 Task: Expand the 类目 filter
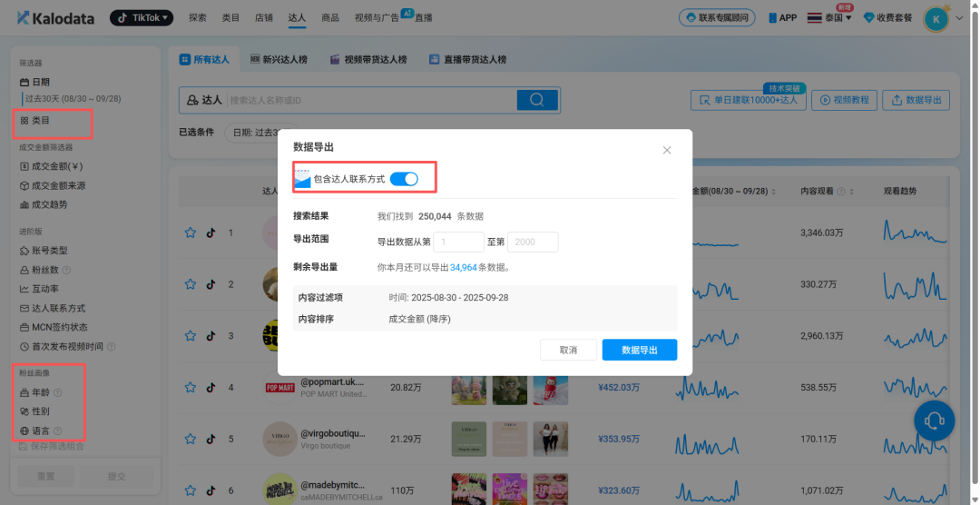click(41, 120)
